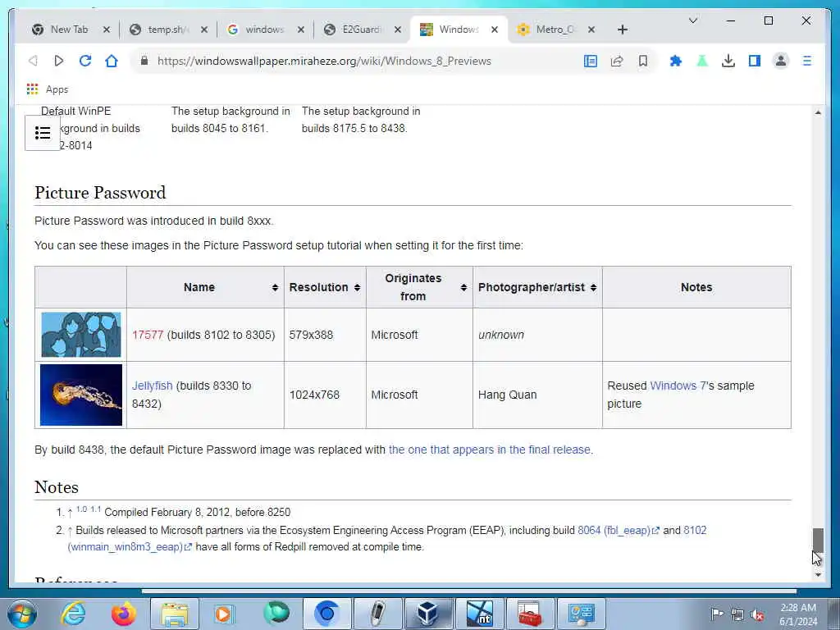Open the extensions puzzle icon
Viewport: 840px width, 630px height.
coord(676,61)
